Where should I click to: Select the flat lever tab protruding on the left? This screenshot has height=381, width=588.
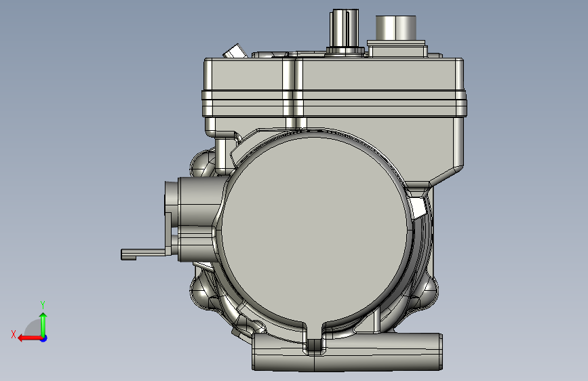pos(143,254)
